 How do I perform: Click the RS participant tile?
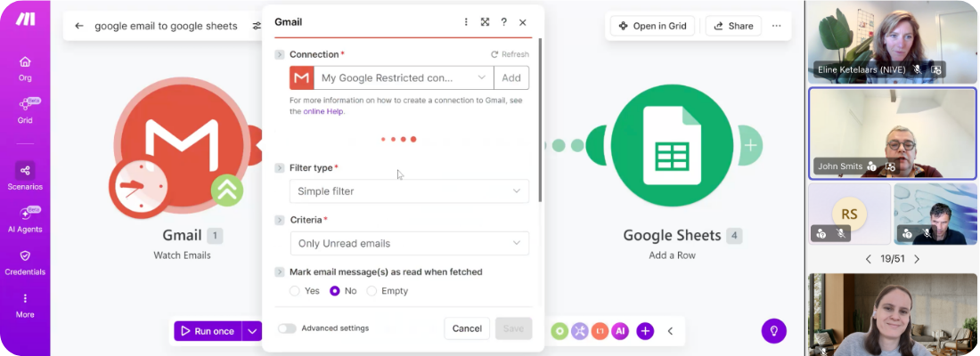coord(849,214)
